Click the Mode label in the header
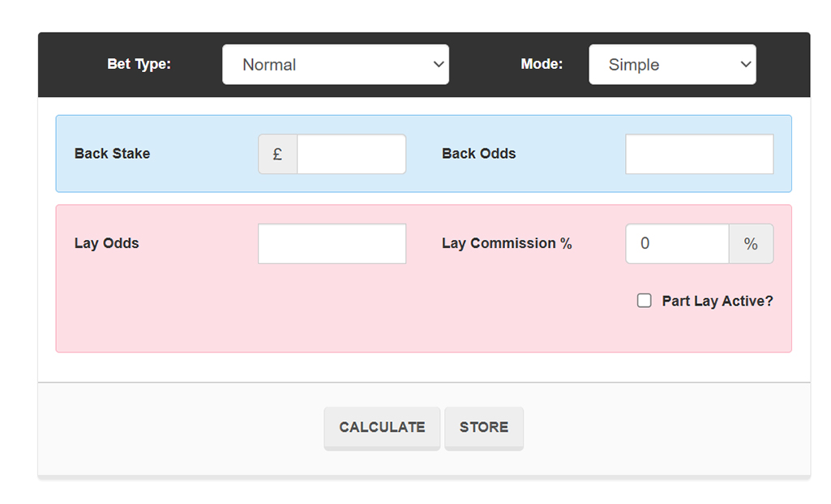This screenshot has width=831, height=504. pyautogui.click(x=542, y=64)
